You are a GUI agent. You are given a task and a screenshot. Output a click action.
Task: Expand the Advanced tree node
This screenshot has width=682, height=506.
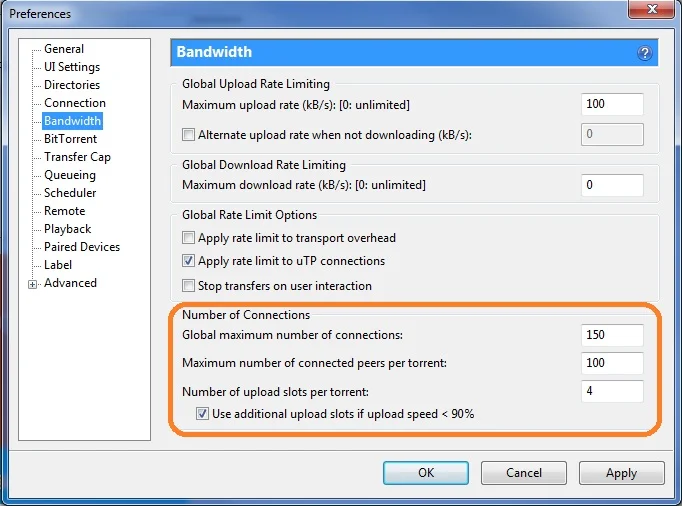(33, 284)
